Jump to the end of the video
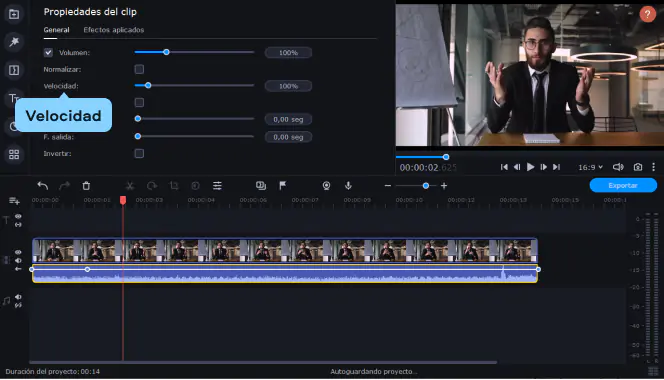The width and height of the screenshot is (664, 380). point(556,167)
